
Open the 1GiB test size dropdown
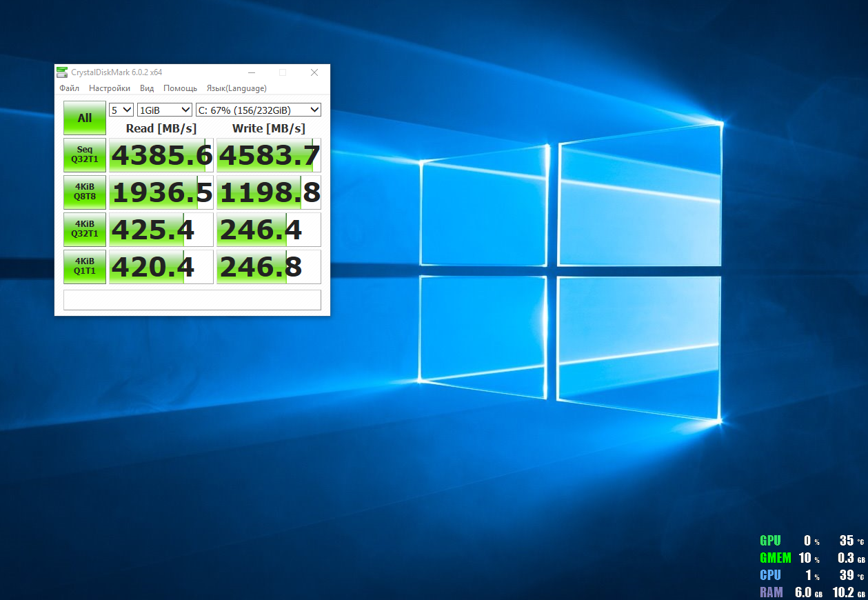[x=165, y=110]
